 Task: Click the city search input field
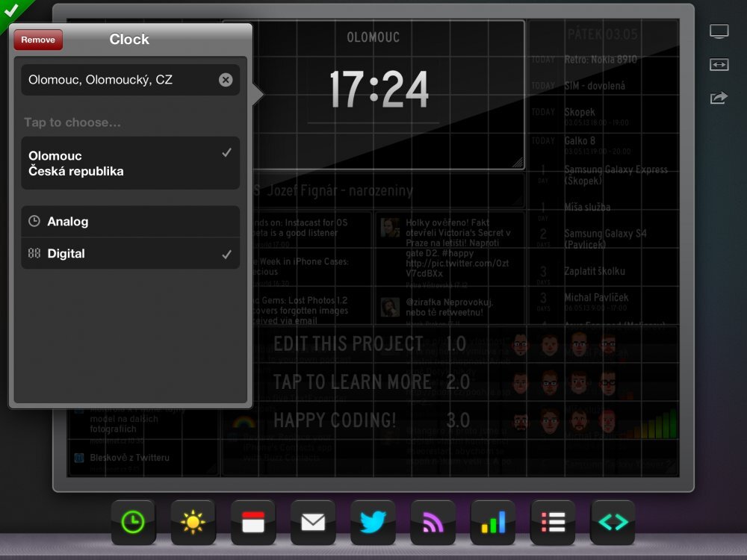[120, 80]
